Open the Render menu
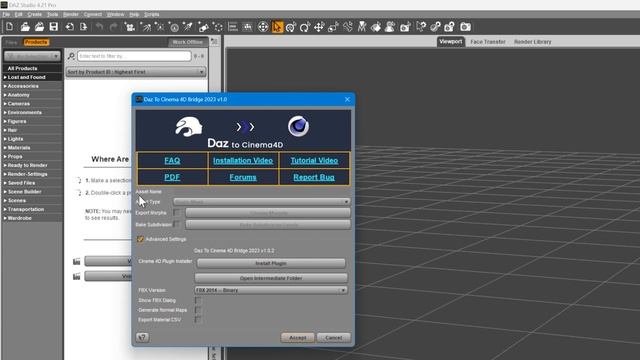640x360 pixels. tap(71, 14)
